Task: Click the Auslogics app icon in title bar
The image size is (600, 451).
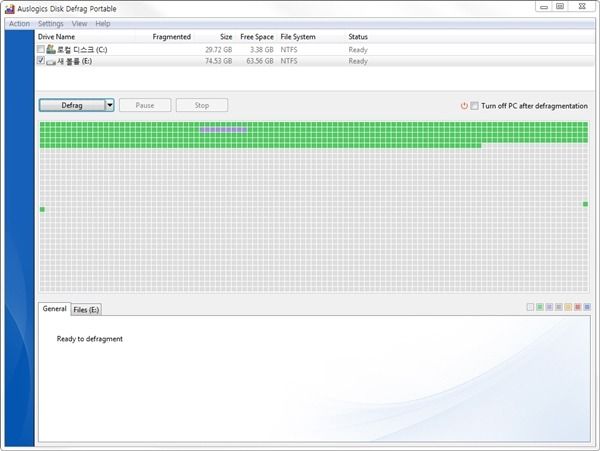Action: click(x=10, y=9)
